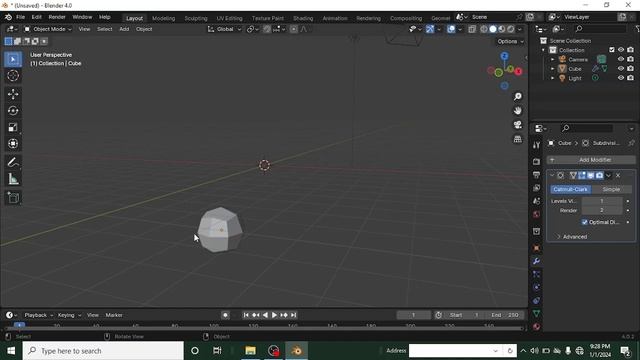The image size is (640, 360).
Task: Open the Scene properties tab
Action: [x=536, y=201]
